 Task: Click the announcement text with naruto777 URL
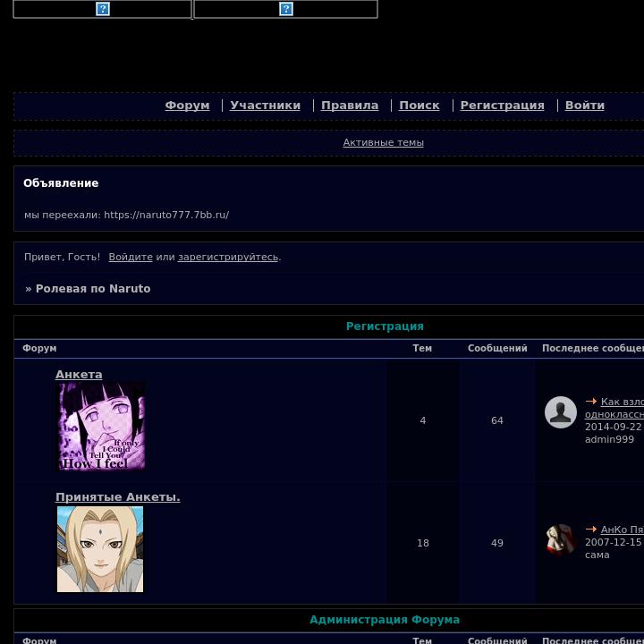point(126,215)
